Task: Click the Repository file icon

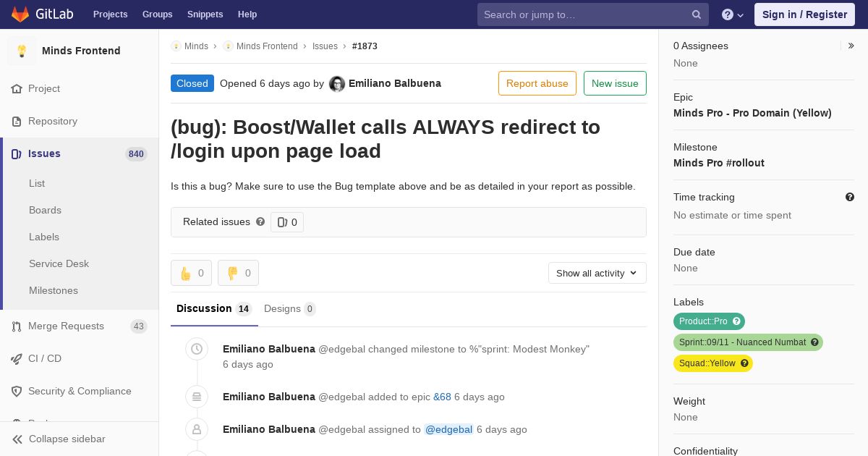Action: [x=17, y=121]
